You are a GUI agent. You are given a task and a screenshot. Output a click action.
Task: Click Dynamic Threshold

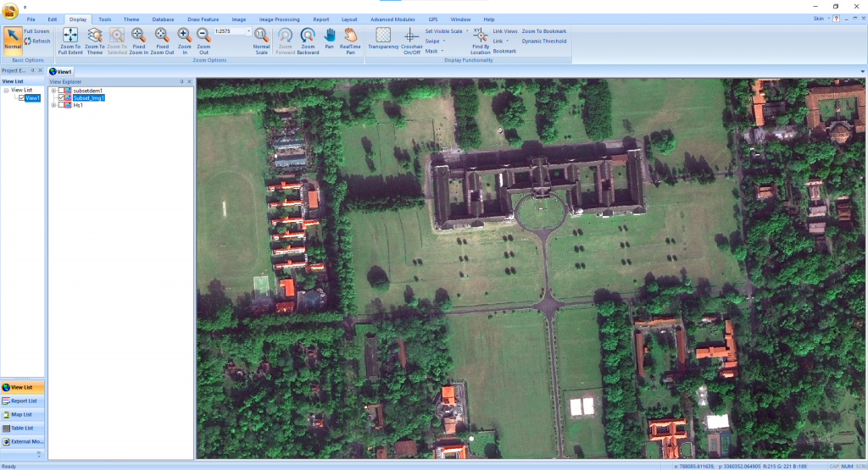pyautogui.click(x=543, y=41)
